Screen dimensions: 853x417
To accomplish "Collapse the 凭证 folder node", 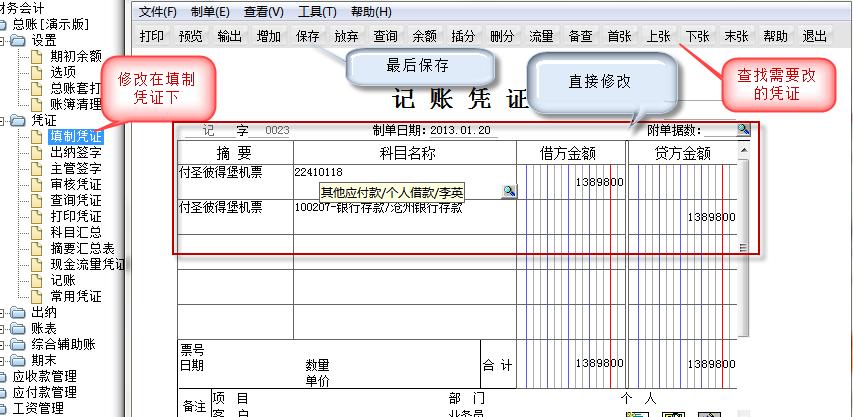I will click(3, 120).
